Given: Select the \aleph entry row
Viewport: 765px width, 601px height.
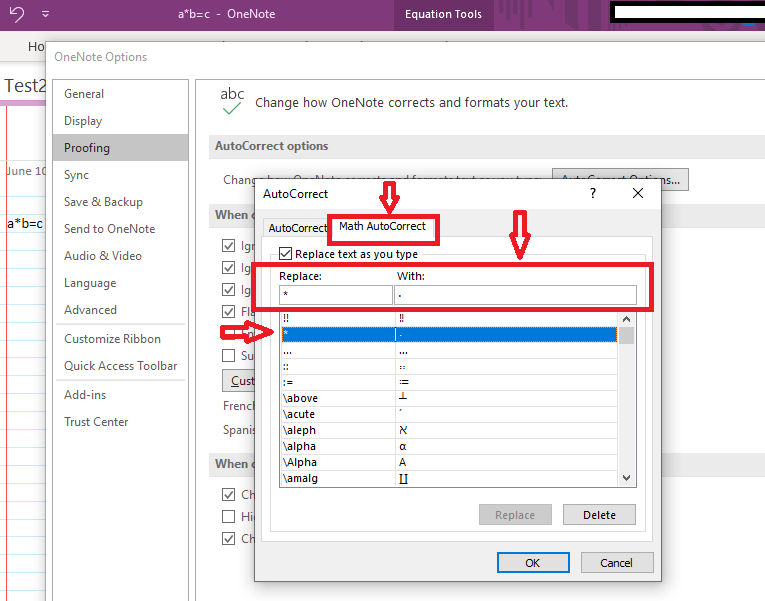Looking at the screenshot, I should pyautogui.click(x=449, y=430).
